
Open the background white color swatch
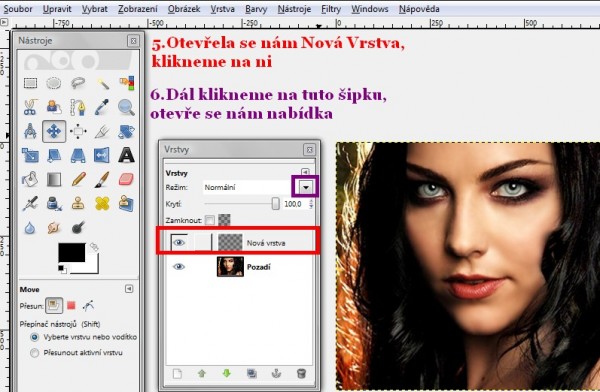pyautogui.click(x=91, y=268)
